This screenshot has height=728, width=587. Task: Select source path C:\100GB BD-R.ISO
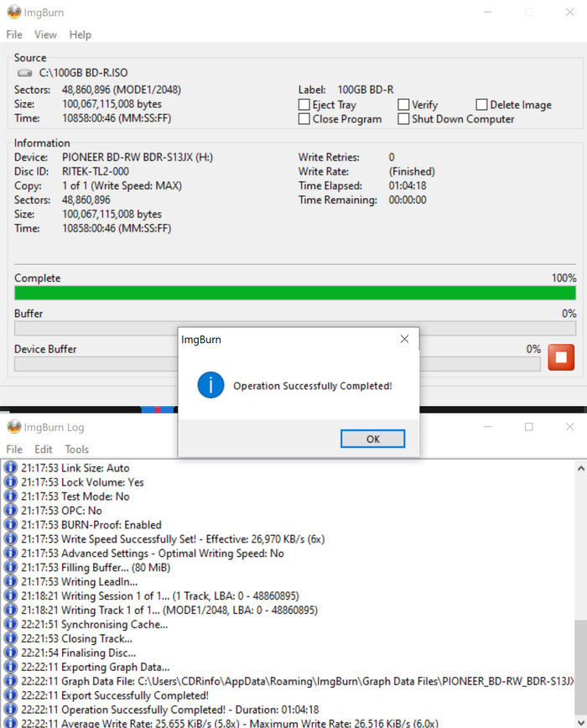83,73
